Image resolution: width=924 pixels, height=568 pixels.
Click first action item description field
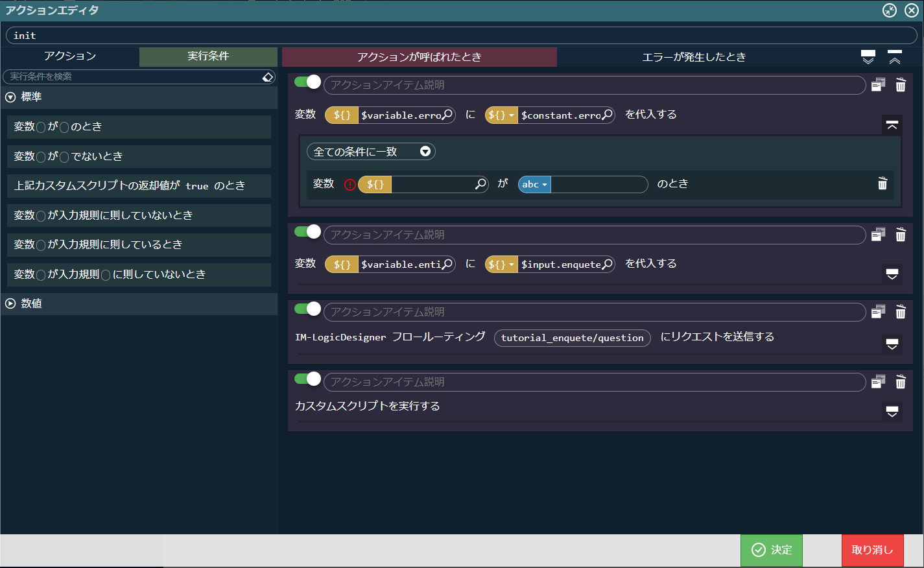click(595, 86)
